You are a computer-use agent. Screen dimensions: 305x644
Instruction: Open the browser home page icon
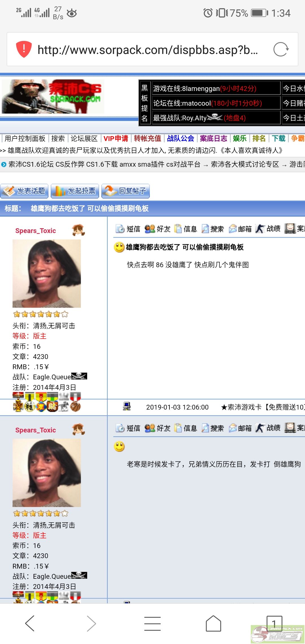(213, 623)
